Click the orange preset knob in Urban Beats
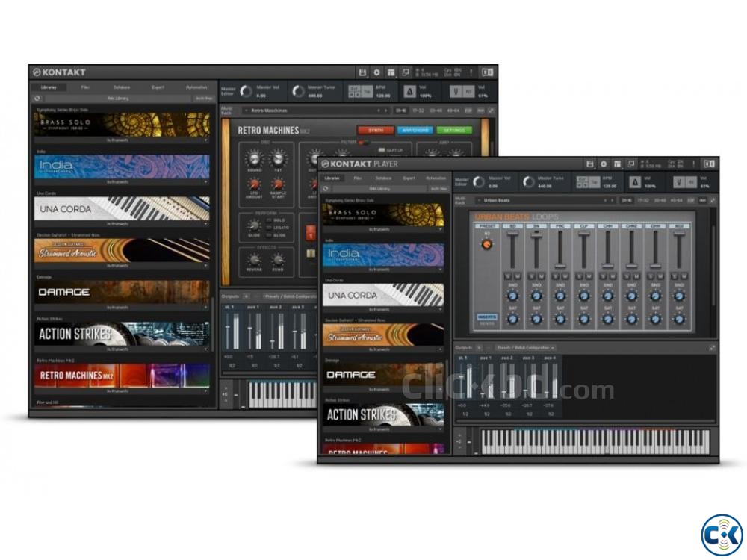The height and width of the screenshot is (560, 747). click(486, 244)
